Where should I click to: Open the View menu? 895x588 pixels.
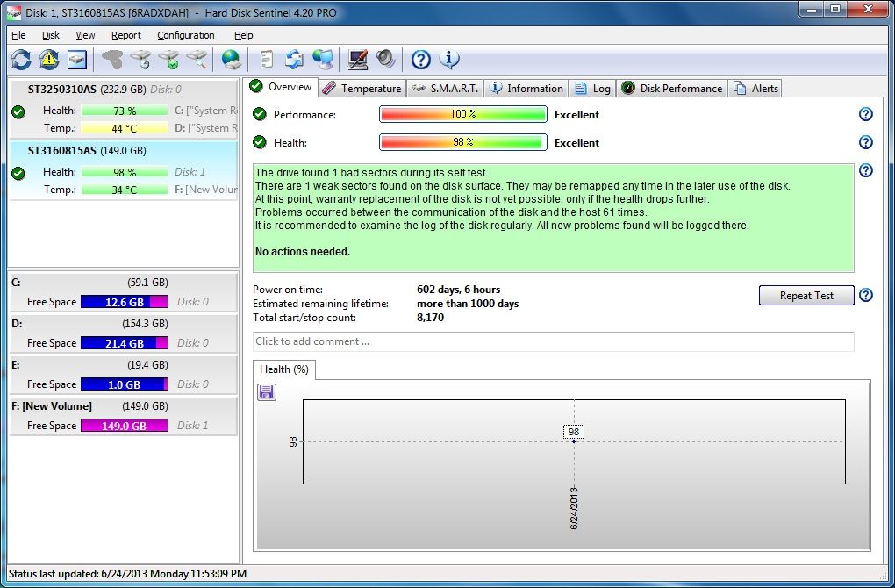point(85,35)
